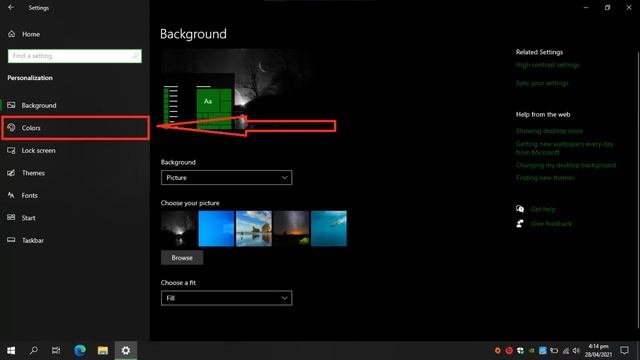
Task: Open Getting new wallpapers every day link
Action: 564,148
